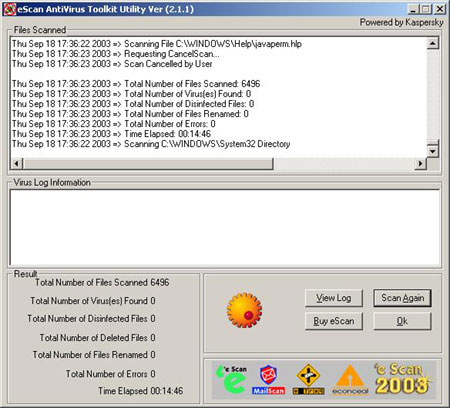Click log line 'Total Number of Files Renamed: 0'
The width and height of the screenshot is (450, 408).
pyautogui.click(x=130, y=114)
